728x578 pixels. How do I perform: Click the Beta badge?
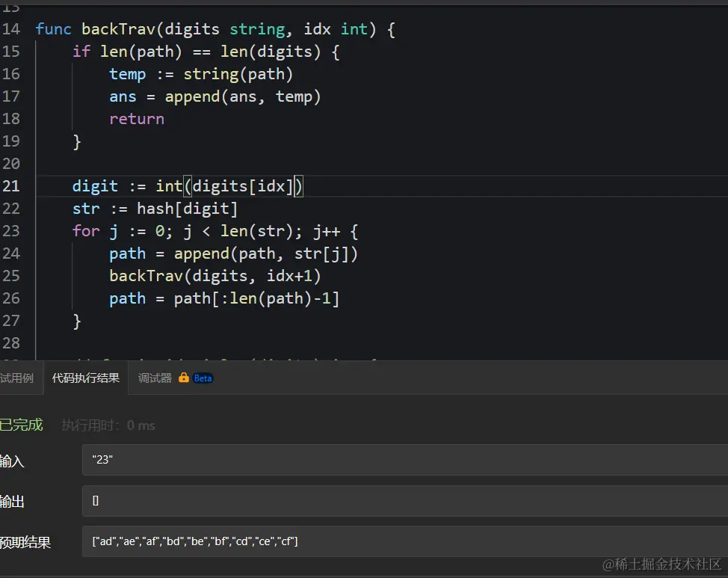pos(203,378)
